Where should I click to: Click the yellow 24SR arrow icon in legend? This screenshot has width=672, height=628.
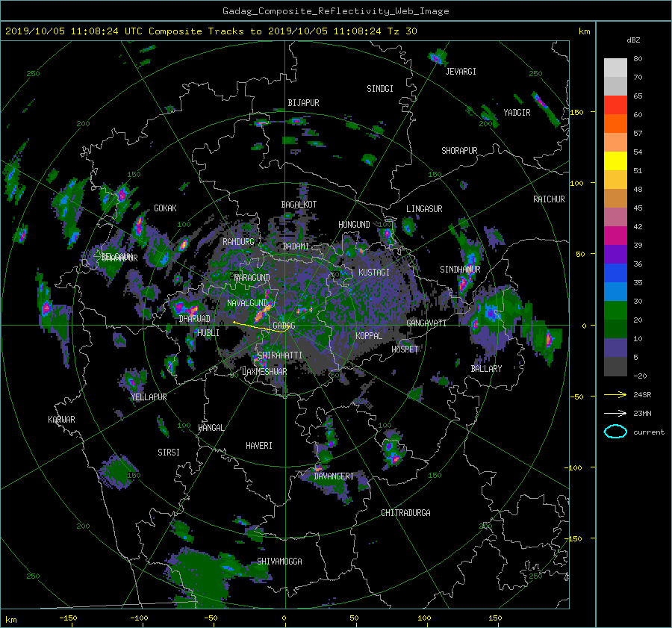615,395
